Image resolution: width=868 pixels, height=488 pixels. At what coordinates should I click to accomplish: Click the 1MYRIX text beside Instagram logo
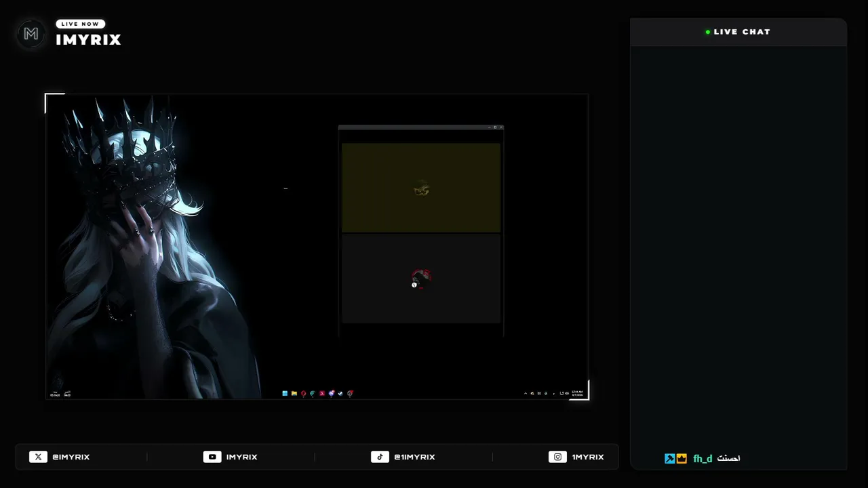pyautogui.click(x=587, y=457)
